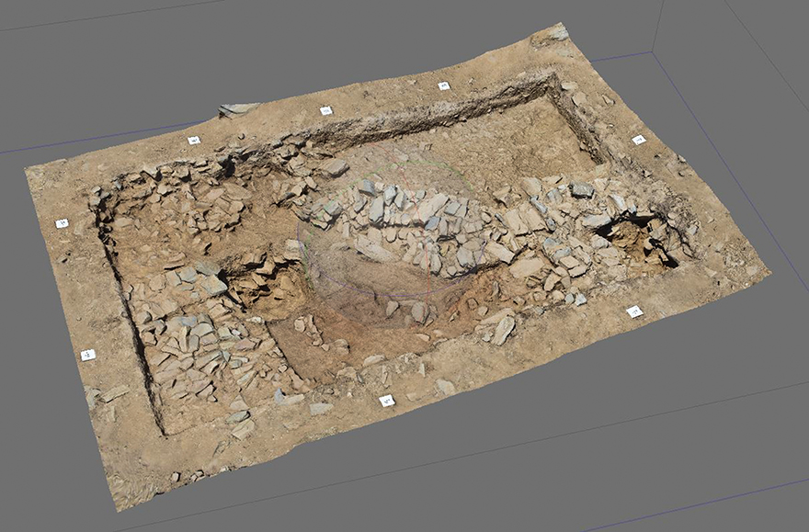
Task: Select the lower marker flag on the left edge
Action: 88,355
